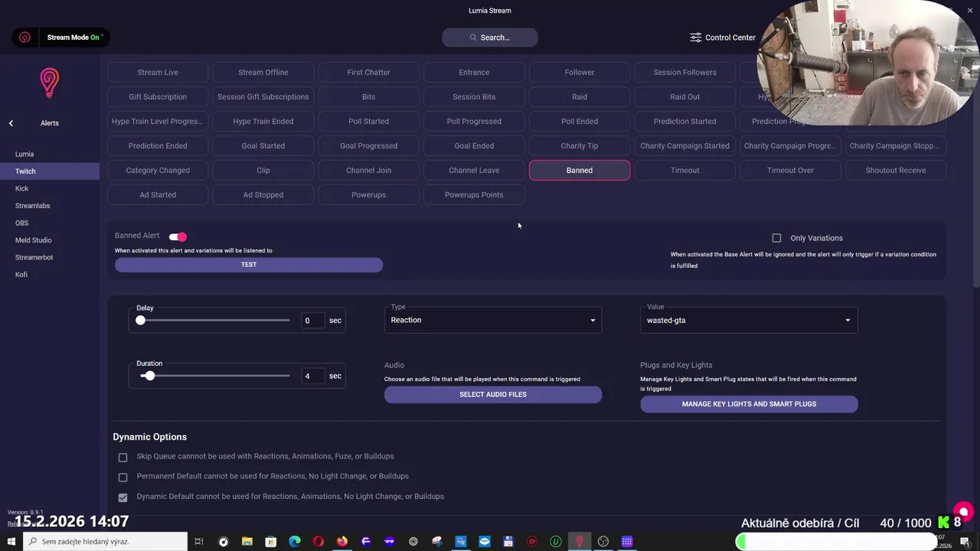Open File Explorer from the taskbar
980x551 pixels.
[x=247, y=542]
